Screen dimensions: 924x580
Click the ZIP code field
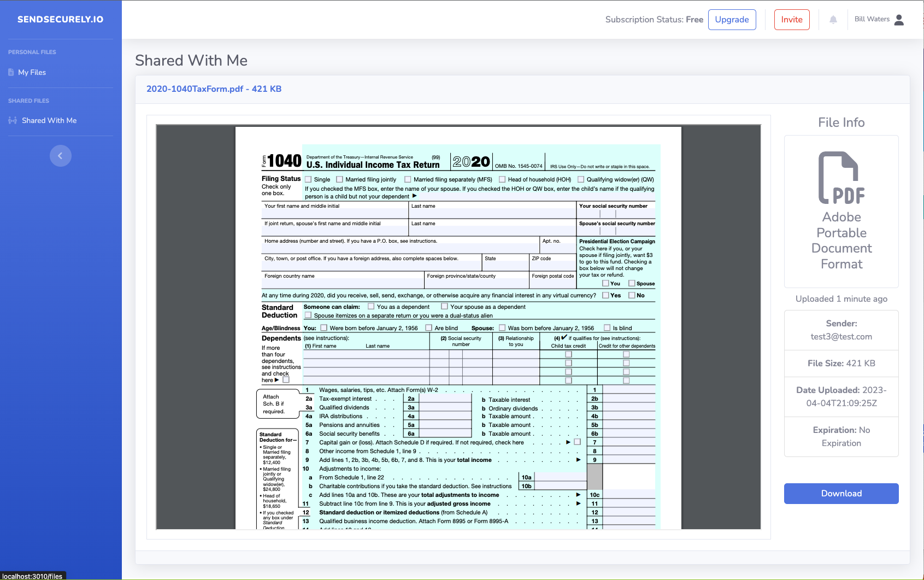click(x=552, y=266)
